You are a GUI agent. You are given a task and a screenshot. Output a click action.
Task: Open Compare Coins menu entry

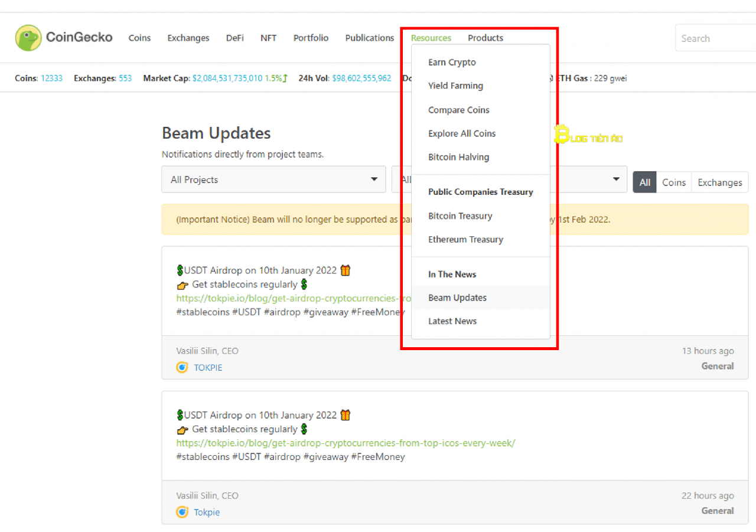click(x=458, y=110)
